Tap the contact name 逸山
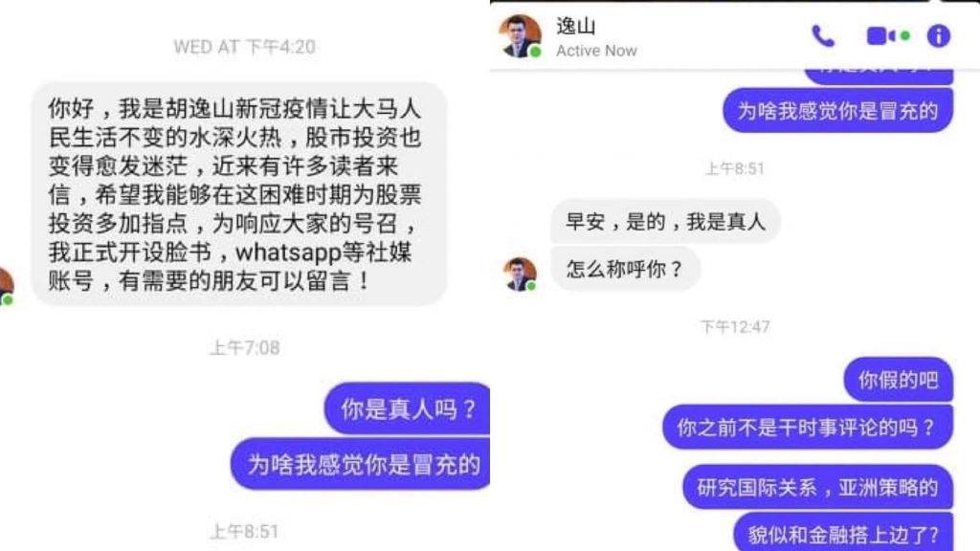 point(575,26)
